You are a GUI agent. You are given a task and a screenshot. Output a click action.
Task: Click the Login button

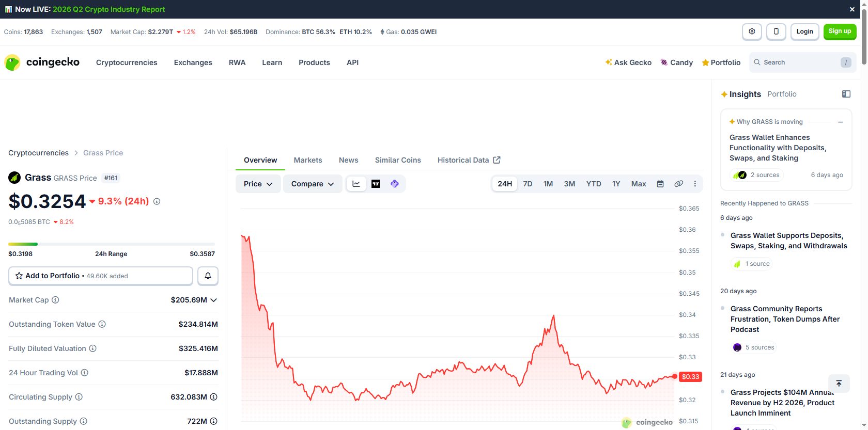[x=804, y=31]
